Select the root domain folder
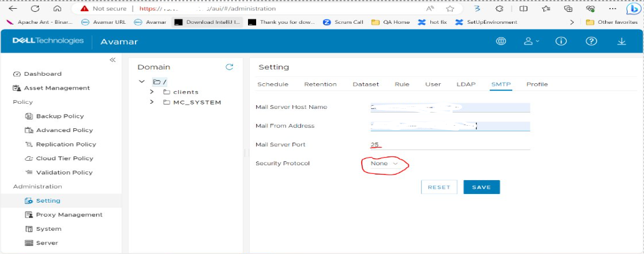 click(159, 82)
